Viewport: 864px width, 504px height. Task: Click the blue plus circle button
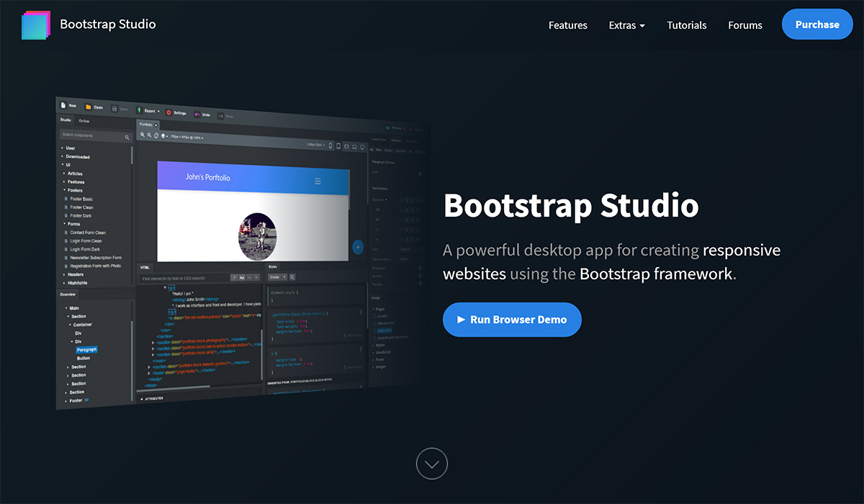(358, 247)
